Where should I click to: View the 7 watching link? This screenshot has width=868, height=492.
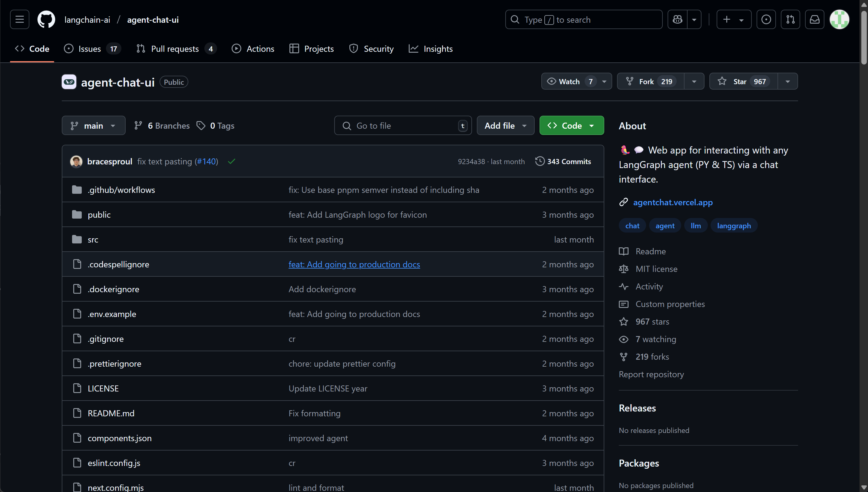(x=648, y=339)
